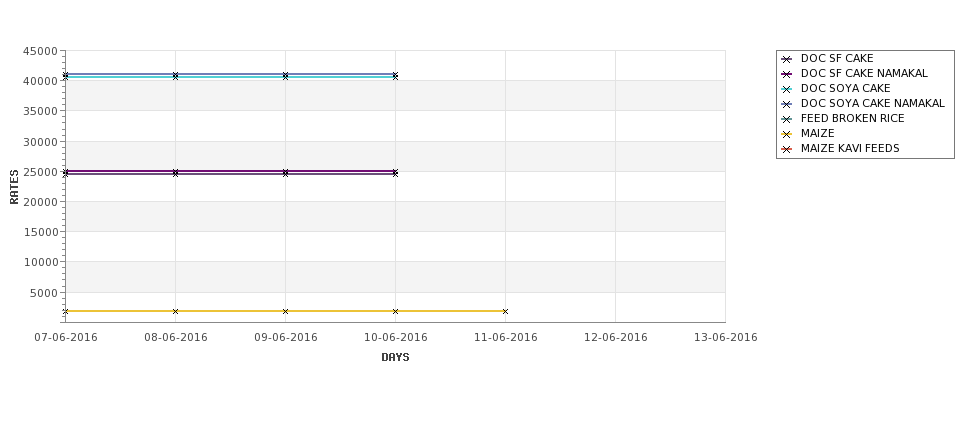
Task: Select the top soya data point on 10-06-2016
Action: 395,75
